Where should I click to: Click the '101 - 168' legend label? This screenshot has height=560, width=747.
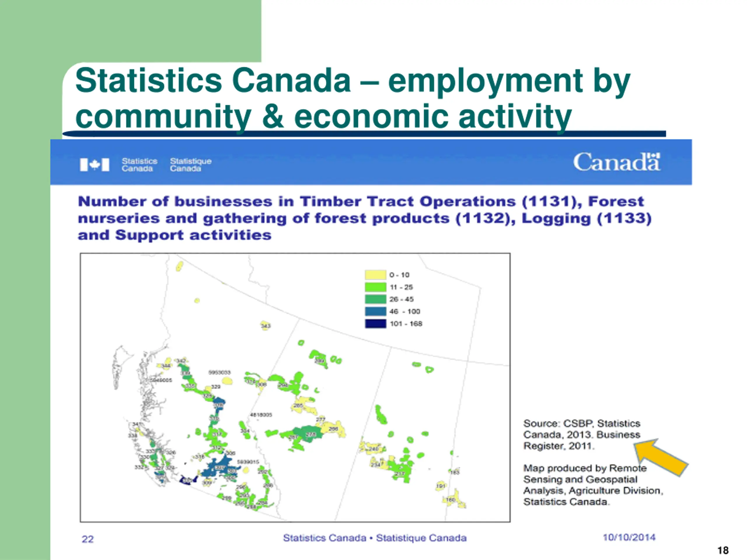click(406, 323)
